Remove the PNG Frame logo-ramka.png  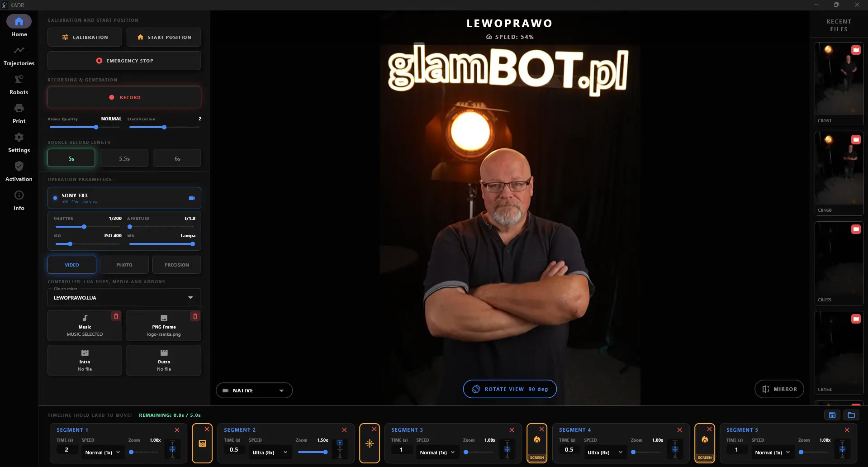[x=195, y=316]
